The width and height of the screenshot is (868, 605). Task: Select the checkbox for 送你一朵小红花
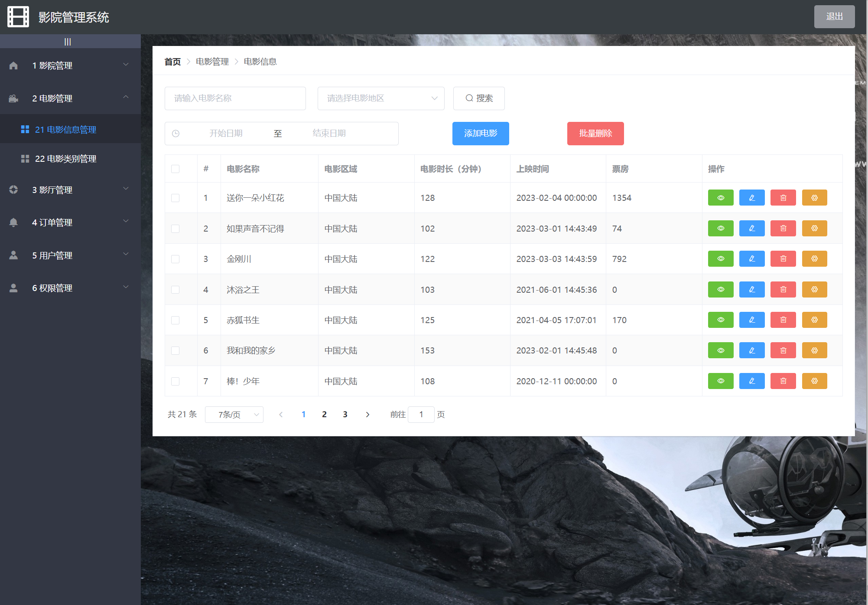pos(175,198)
